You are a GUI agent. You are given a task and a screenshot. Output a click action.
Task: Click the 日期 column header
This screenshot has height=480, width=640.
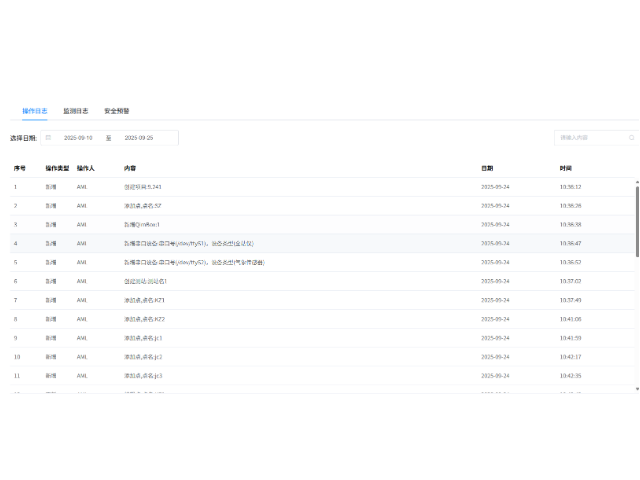click(487, 168)
